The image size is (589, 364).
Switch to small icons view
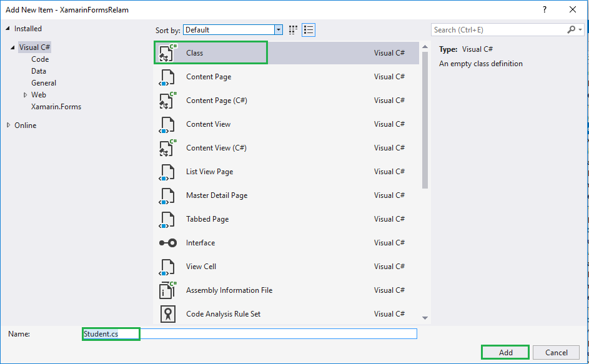point(293,30)
